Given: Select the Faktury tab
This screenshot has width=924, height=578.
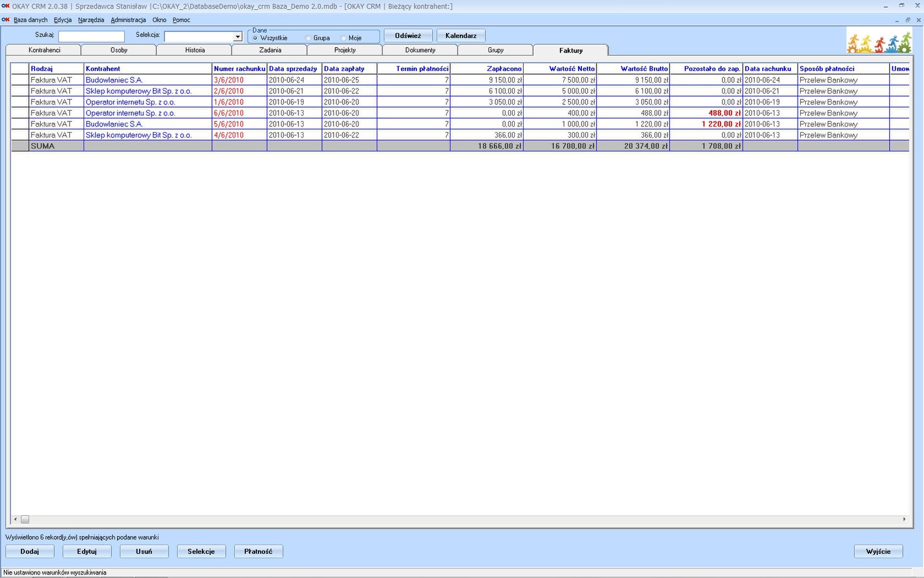Looking at the screenshot, I should click(571, 50).
